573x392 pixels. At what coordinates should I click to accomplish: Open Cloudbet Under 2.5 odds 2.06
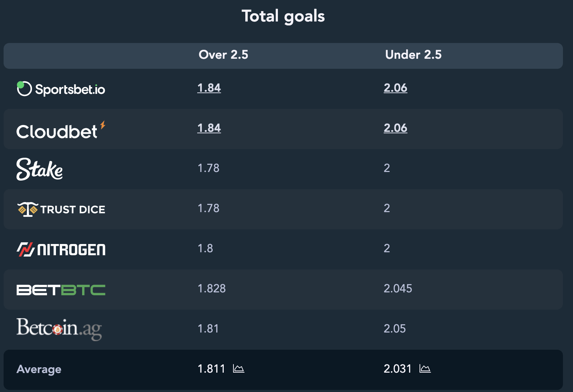pos(396,128)
